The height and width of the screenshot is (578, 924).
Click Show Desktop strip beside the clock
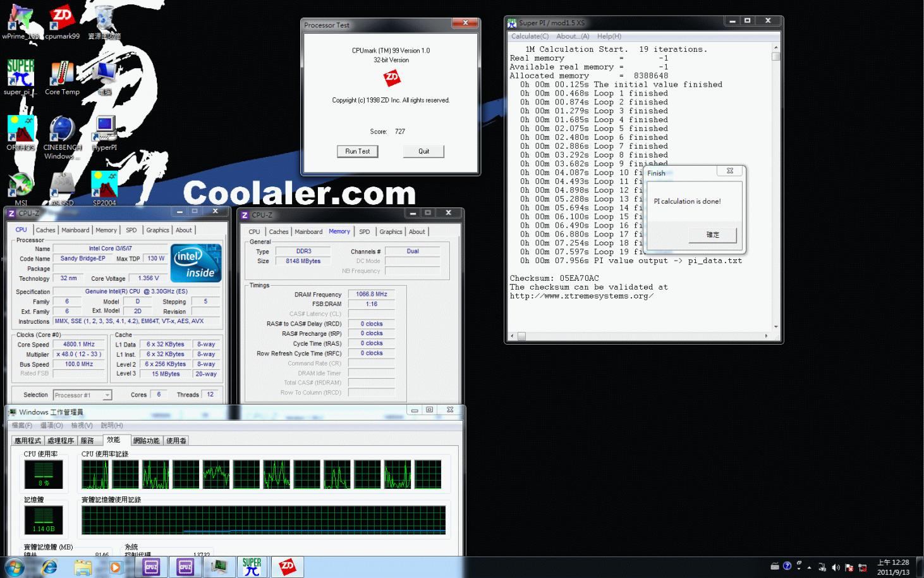(920, 567)
